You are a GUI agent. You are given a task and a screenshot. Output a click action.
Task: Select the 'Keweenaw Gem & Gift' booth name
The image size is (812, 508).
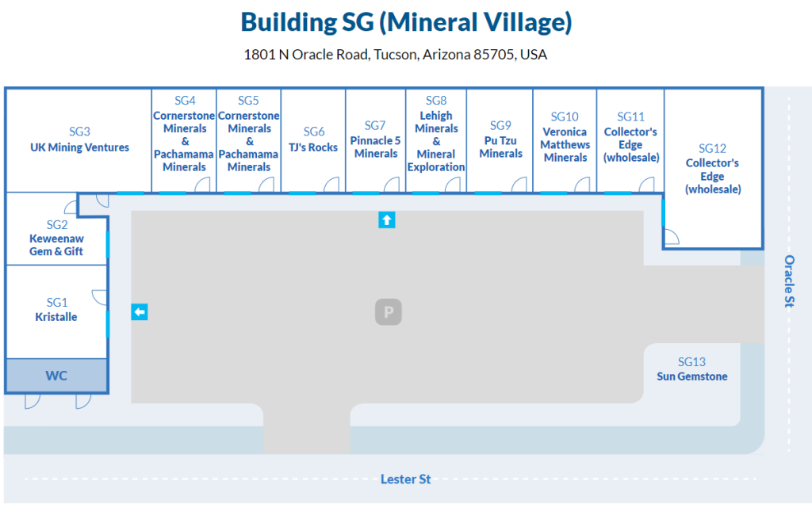(56, 245)
